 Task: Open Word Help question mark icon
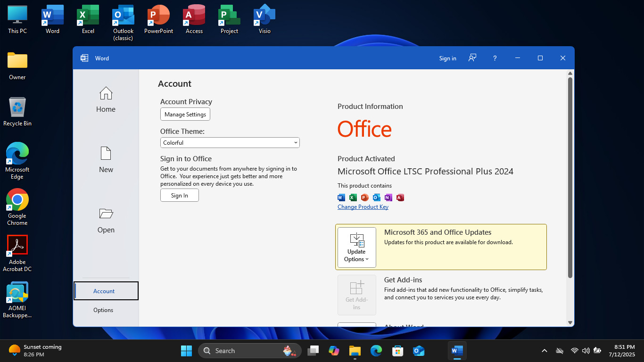tap(495, 58)
